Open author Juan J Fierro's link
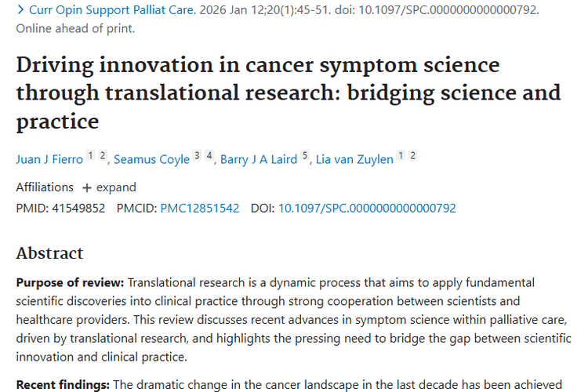The image size is (588, 392). [49, 159]
